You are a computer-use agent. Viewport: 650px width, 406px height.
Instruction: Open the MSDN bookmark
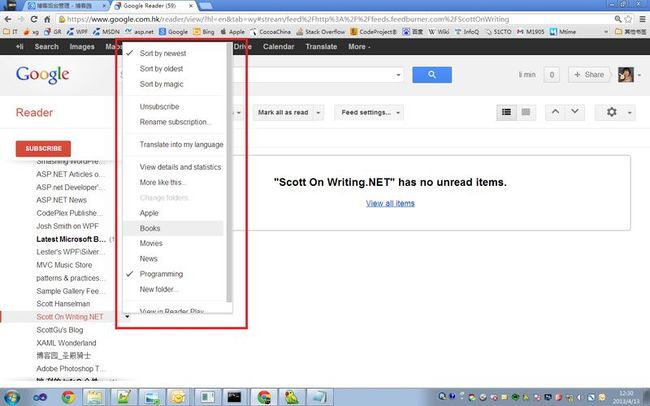tap(106, 32)
